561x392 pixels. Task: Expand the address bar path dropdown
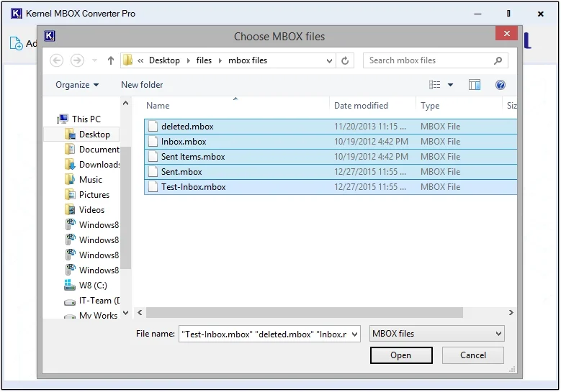(329, 61)
